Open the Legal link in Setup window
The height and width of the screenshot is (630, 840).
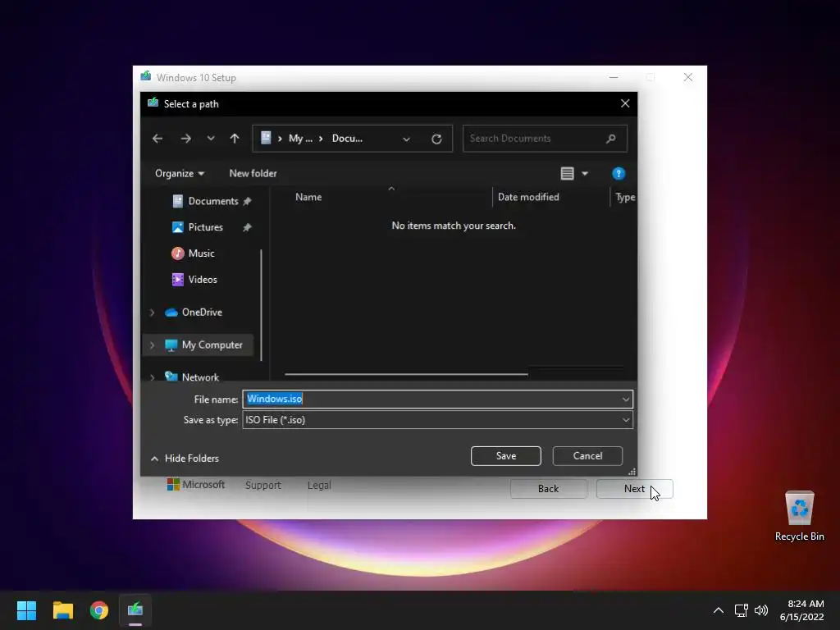(x=319, y=486)
